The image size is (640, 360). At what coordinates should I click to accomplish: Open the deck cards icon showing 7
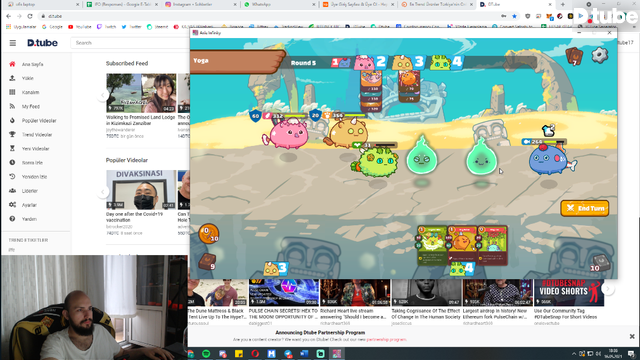(x=574, y=56)
